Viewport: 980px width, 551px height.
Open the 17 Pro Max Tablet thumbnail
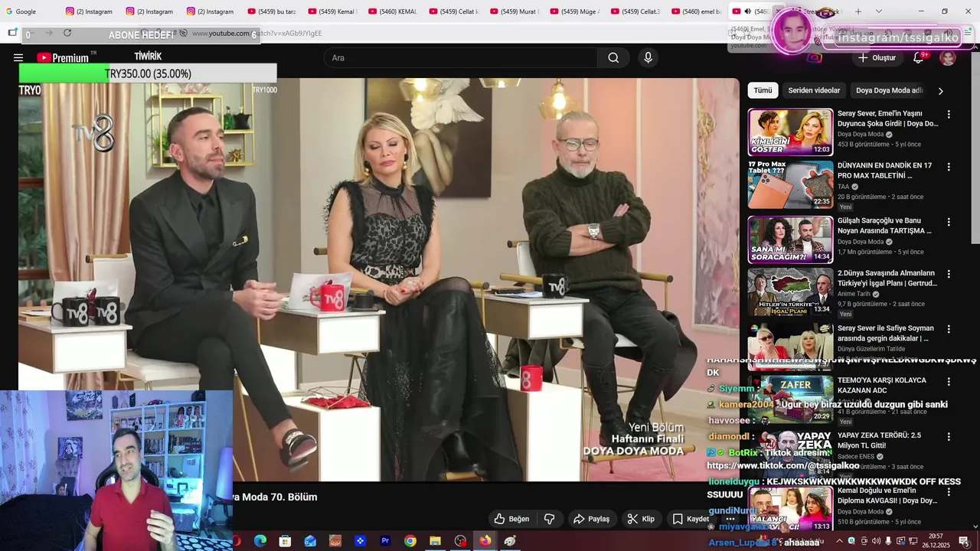tap(790, 185)
